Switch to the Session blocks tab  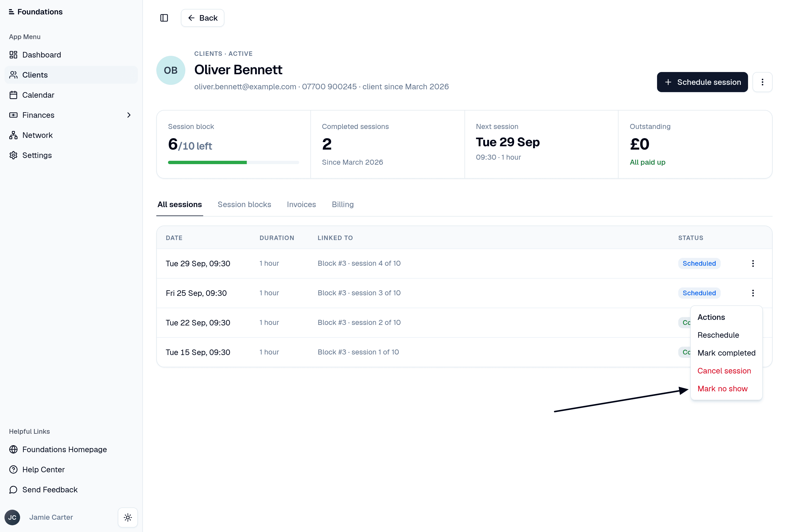(x=244, y=204)
